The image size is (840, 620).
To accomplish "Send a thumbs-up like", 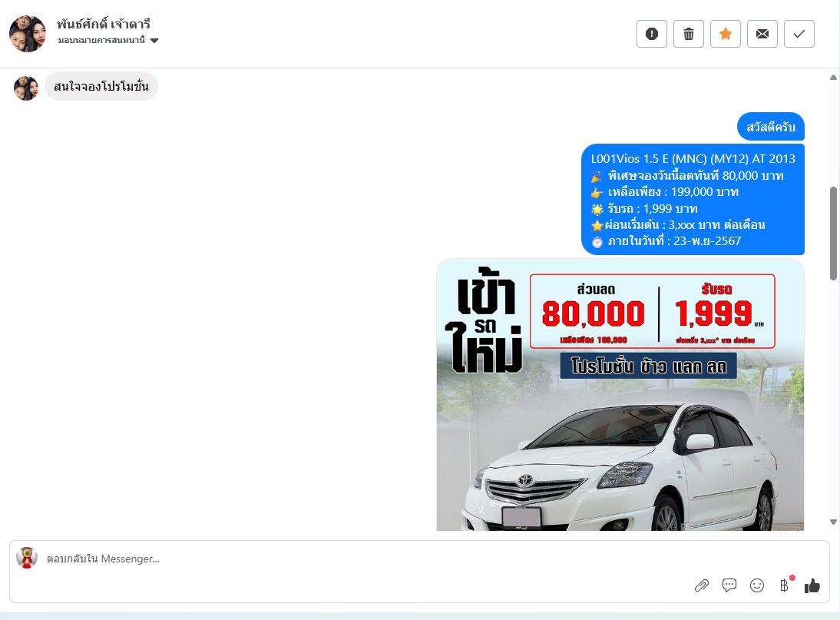I will 812,585.
